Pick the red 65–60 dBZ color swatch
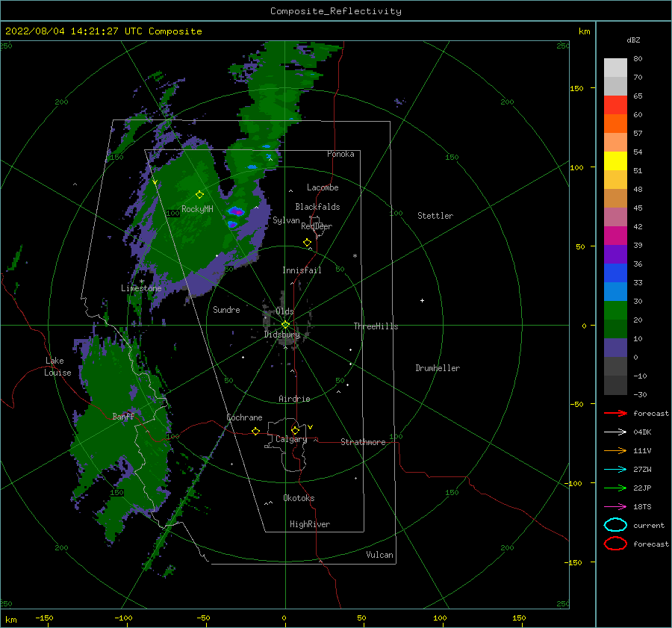 coord(615,105)
